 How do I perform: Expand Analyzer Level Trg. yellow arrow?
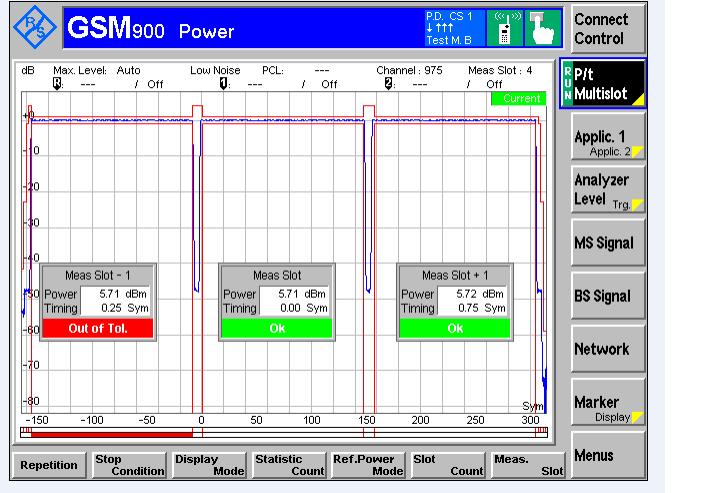point(638,205)
